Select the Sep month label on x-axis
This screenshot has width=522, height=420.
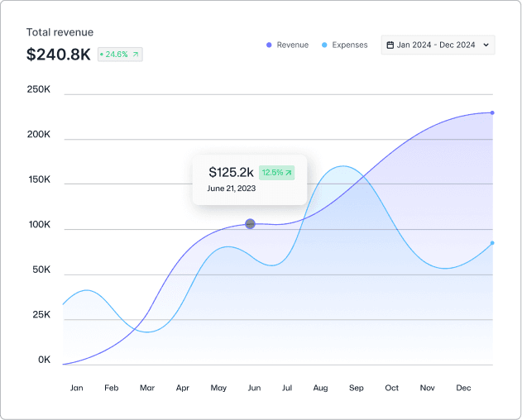click(356, 388)
